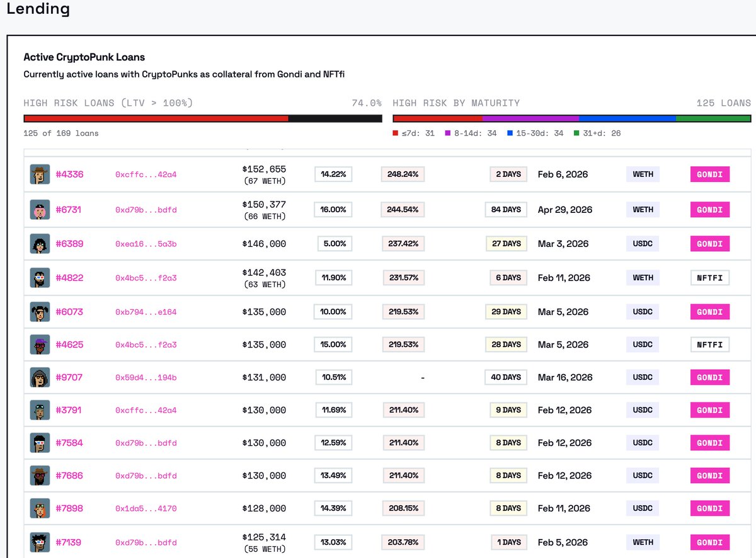Click the GONDI badge in #9707 row

tap(710, 377)
